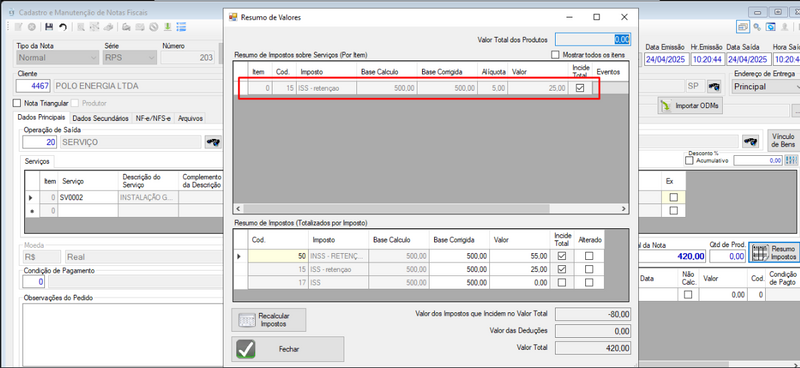
Task: Click the Vínculo de Bens button
Action: (x=783, y=140)
